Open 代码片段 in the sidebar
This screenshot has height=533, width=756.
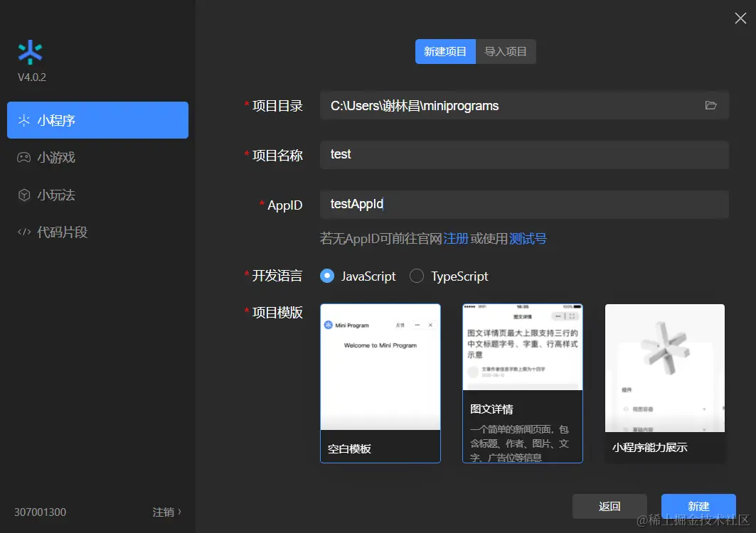point(97,232)
